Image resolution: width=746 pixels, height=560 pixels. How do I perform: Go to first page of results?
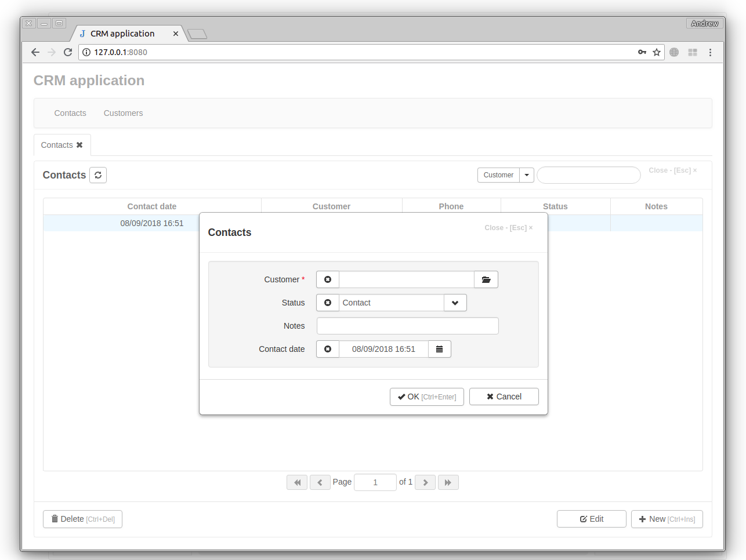297,482
